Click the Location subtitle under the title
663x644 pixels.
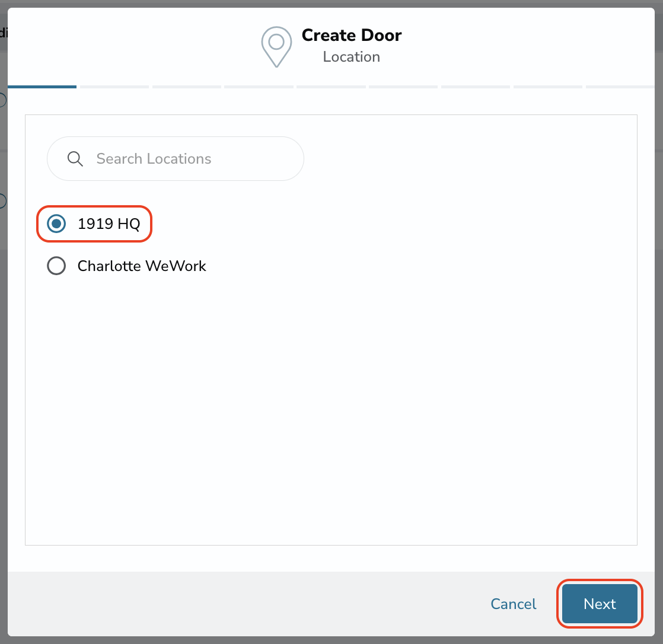tap(352, 57)
